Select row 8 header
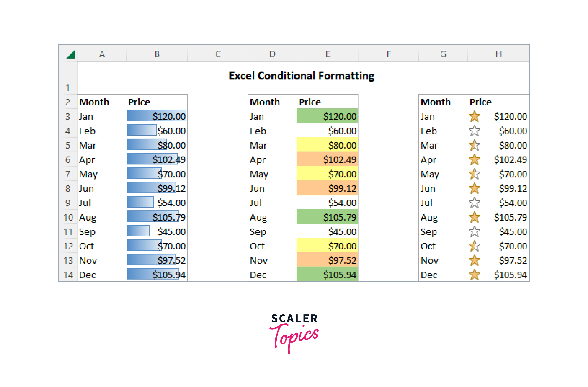Viewport: 588px width, 387px height. 68,188
